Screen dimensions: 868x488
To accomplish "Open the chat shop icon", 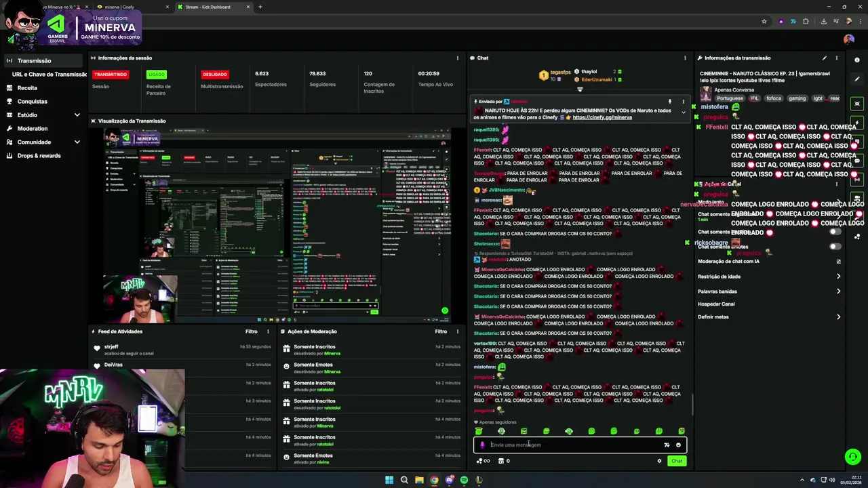I will point(501,461).
